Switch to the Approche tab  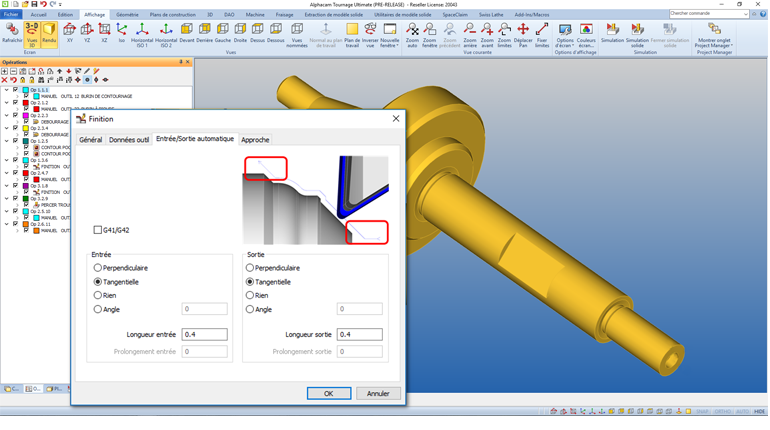tap(255, 140)
